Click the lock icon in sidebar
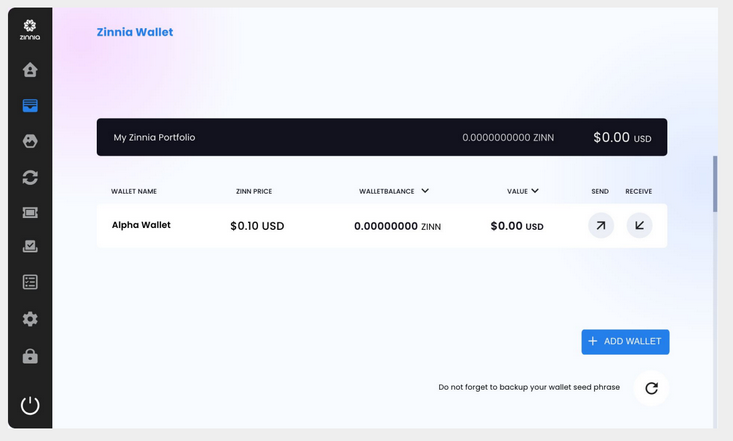Viewport: 733px width, 441px height. (30, 356)
